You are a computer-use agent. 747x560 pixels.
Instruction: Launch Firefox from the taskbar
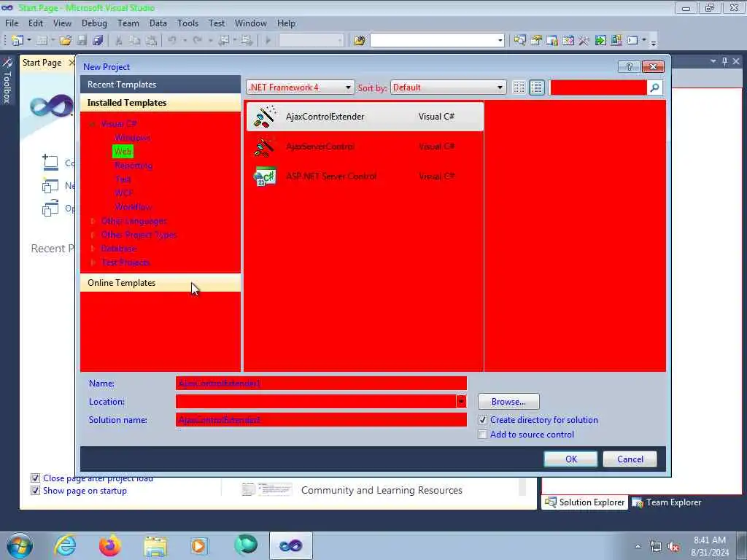pyautogui.click(x=110, y=545)
